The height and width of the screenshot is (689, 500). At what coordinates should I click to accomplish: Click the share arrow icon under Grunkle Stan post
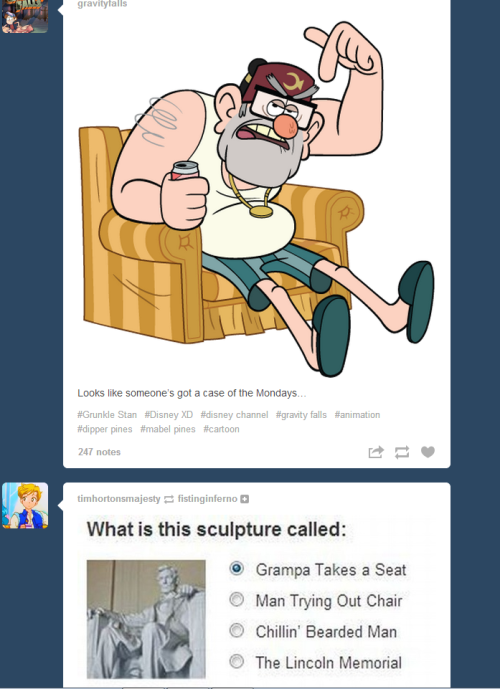click(376, 452)
